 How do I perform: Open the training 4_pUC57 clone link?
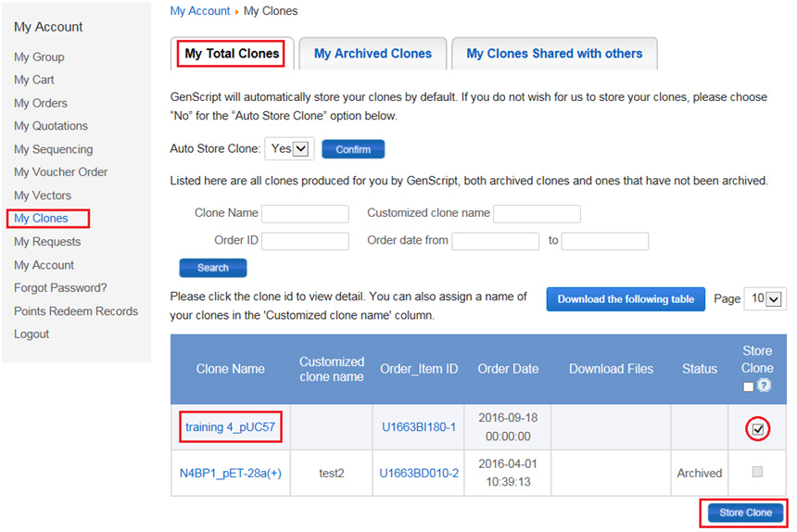click(231, 427)
